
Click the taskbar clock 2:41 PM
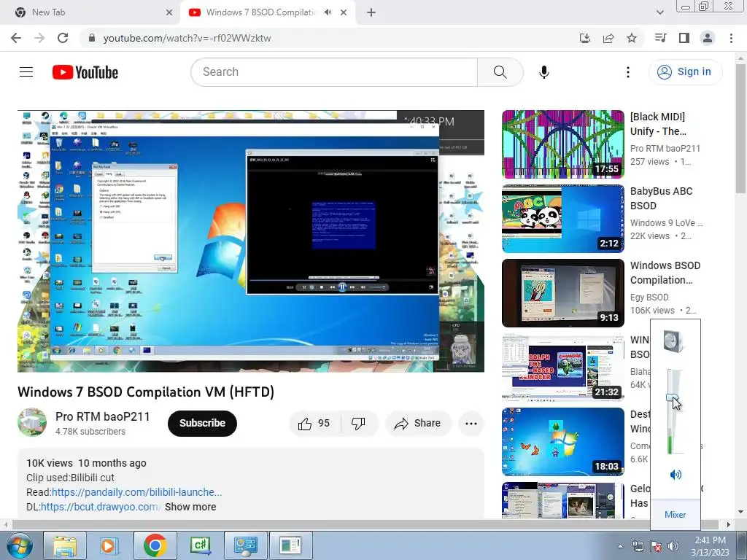point(710,546)
